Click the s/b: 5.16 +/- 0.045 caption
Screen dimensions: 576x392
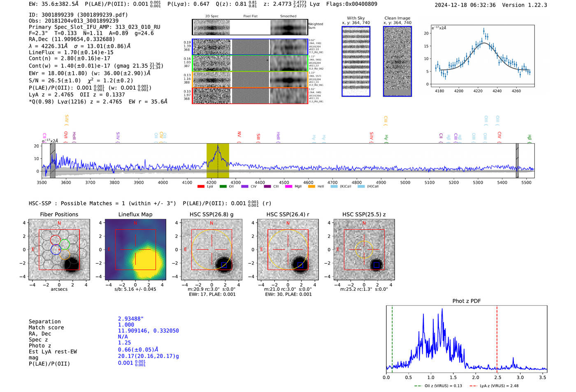click(x=135, y=289)
